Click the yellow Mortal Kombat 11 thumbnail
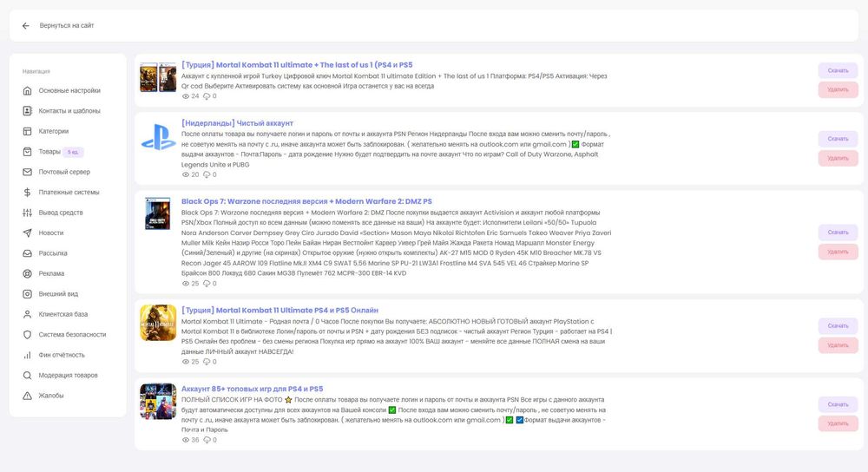868x472 pixels. point(158,323)
